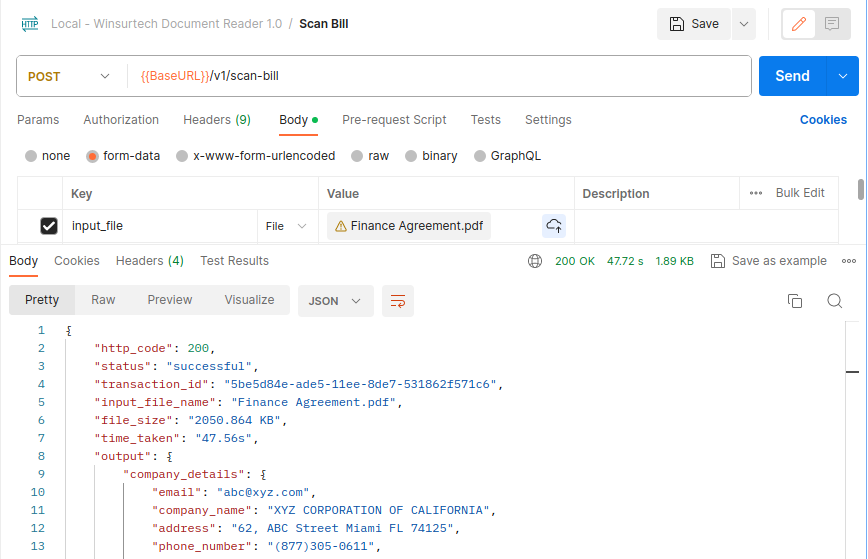The image size is (868, 559).
Task: Click the warning icon on Finance Agreement.pdf
Action: [x=341, y=226]
